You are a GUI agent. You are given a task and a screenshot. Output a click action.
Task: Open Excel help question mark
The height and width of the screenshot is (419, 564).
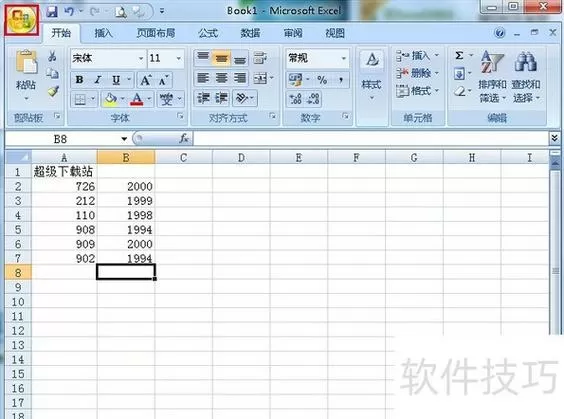(x=499, y=33)
